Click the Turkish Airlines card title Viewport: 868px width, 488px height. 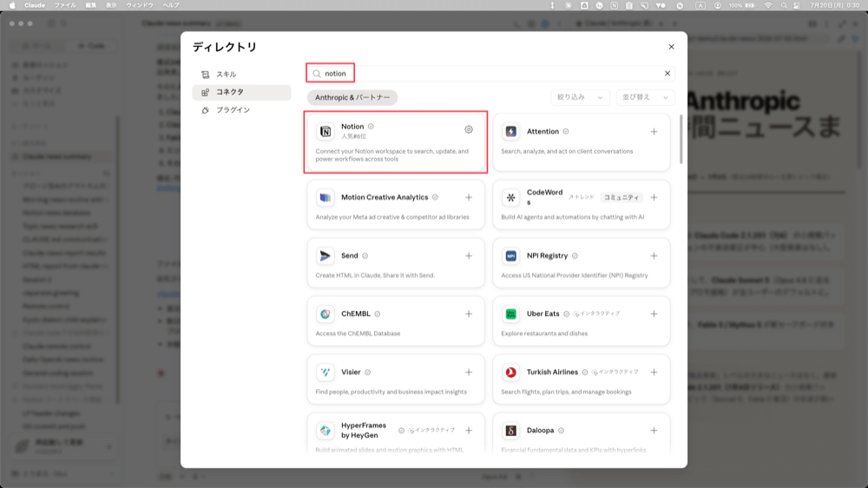click(x=552, y=373)
